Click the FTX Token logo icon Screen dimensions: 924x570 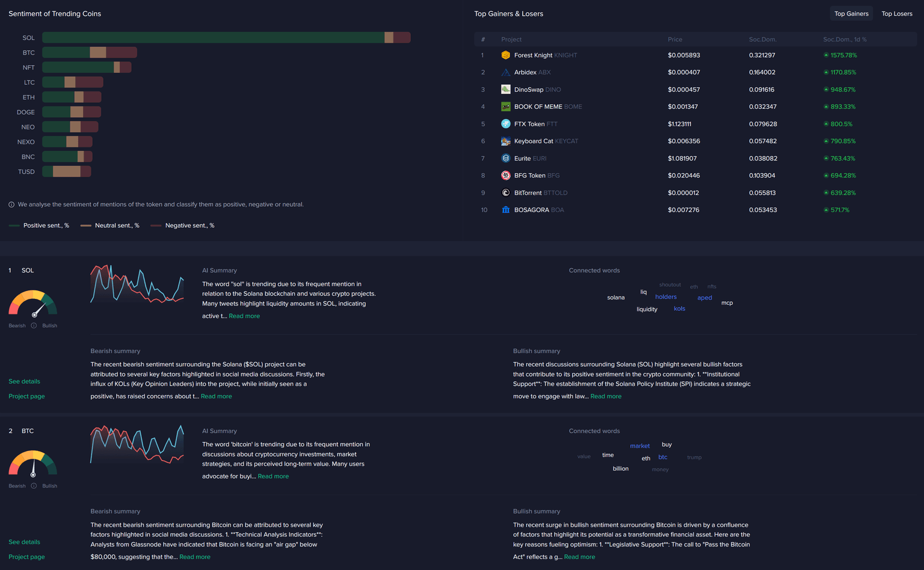click(x=505, y=124)
